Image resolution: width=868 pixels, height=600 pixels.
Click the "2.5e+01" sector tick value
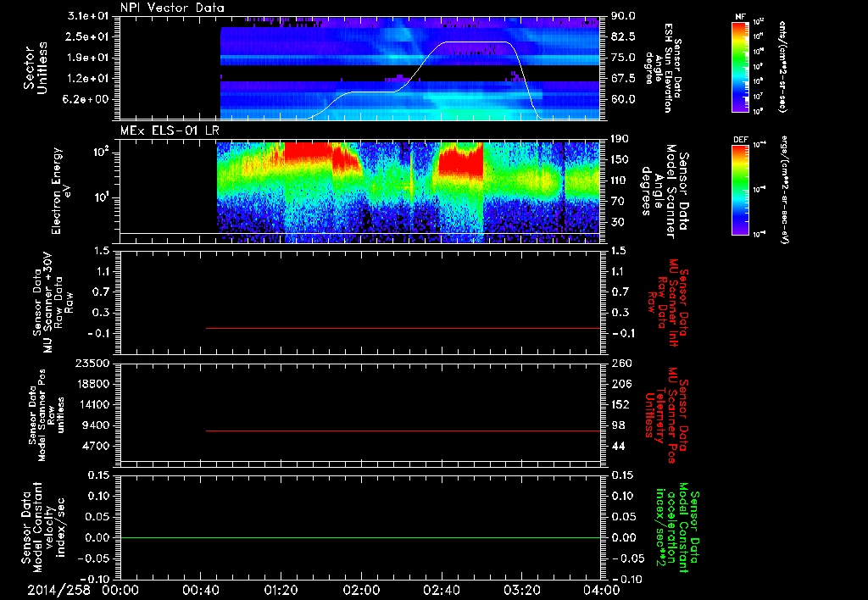[x=86, y=36]
